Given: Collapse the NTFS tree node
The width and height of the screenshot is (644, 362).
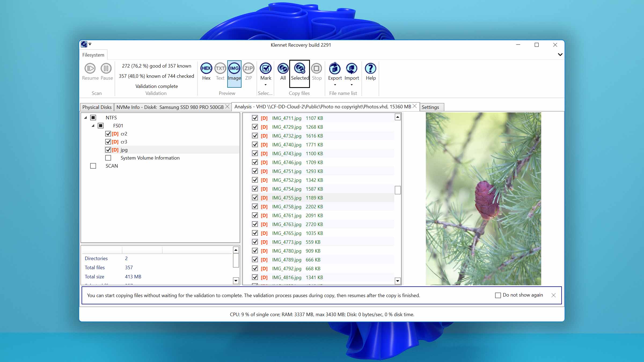Looking at the screenshot, I should point(86,118).
